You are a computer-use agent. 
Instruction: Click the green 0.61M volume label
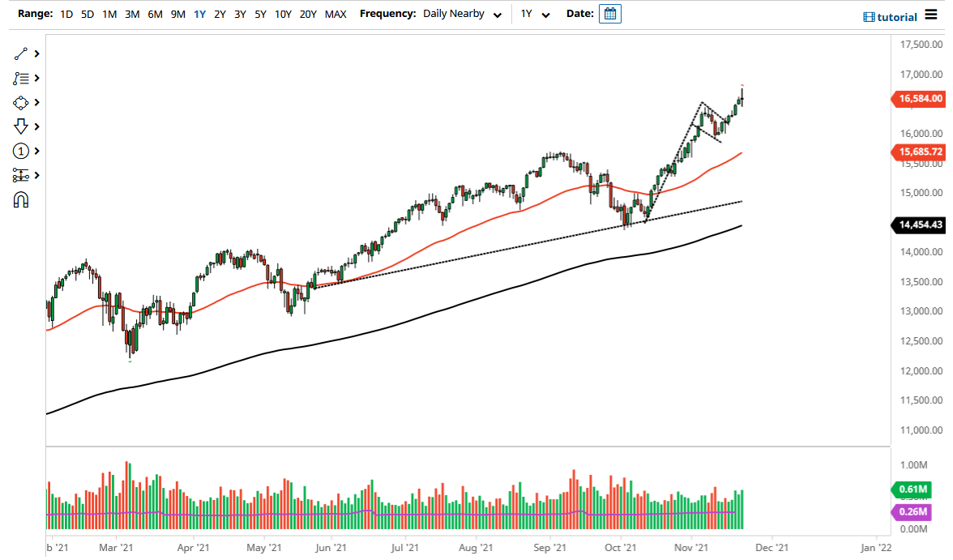pyautogui.click(x=911, y=489)
